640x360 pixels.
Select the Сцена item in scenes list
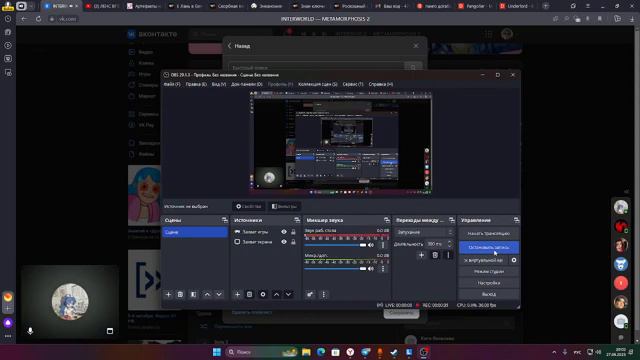pyautogui.click(x=195, y=232)
